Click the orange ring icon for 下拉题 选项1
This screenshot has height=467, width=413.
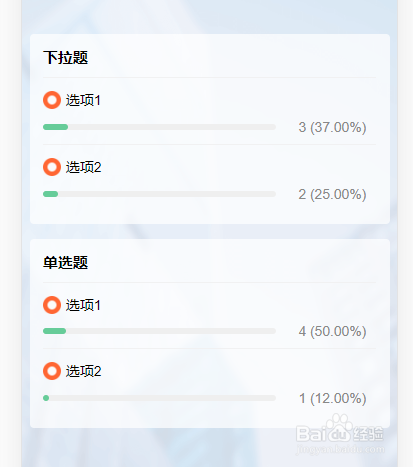52,100
